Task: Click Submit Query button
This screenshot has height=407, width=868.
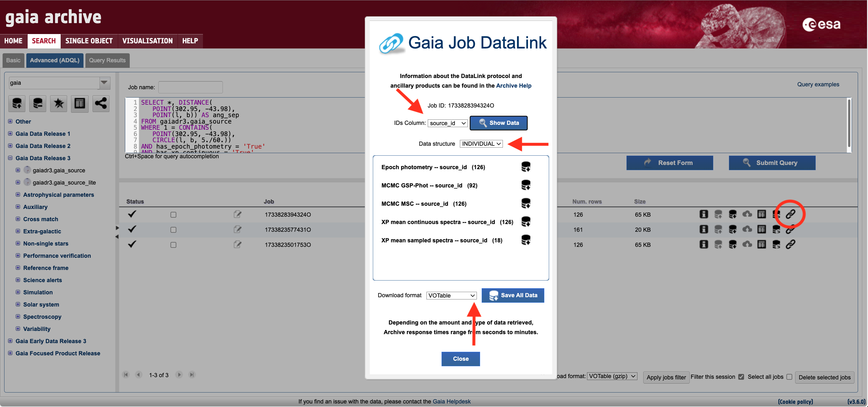Action: click(x=772, y=163)
